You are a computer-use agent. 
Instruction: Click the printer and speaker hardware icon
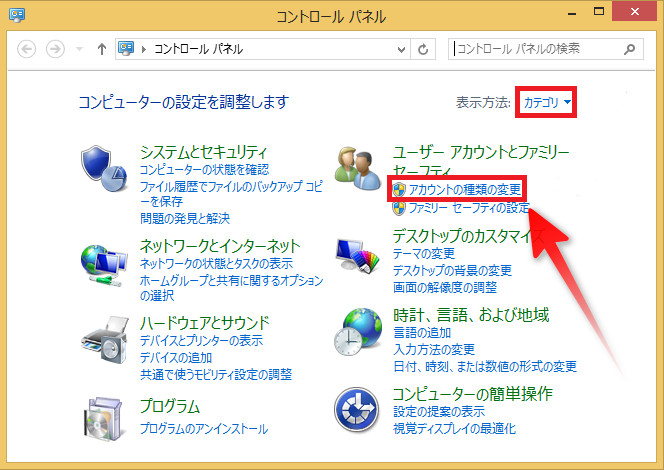pos(104,340)
